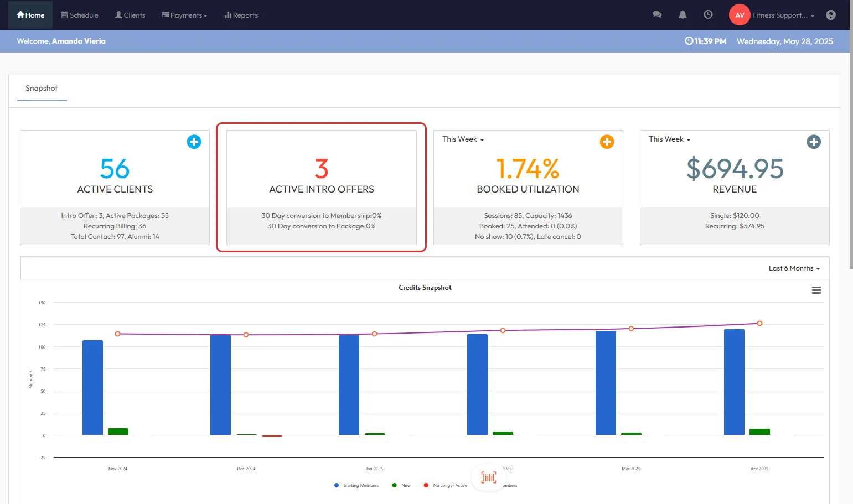Expand This Week dropdown on Booked Utilization
The height and width of the screenshot is (504, 853).
tap(463, 139)
